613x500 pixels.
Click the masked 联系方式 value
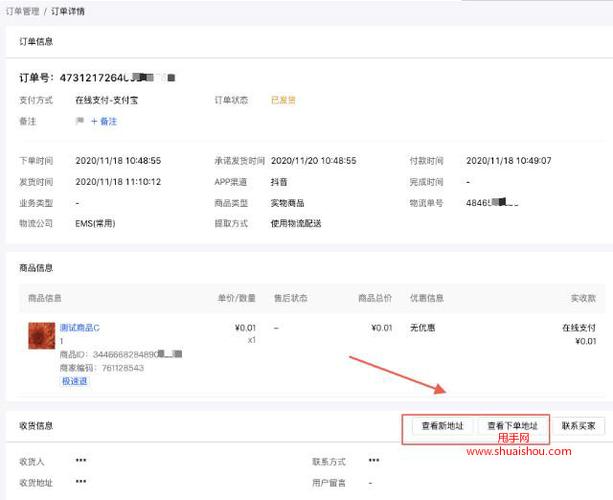point(373,461)
